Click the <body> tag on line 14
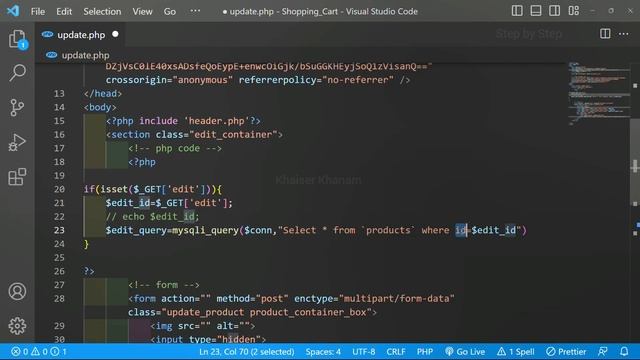Screen dimensions: 640x360 pyautogui.click(x=100, y=107)
